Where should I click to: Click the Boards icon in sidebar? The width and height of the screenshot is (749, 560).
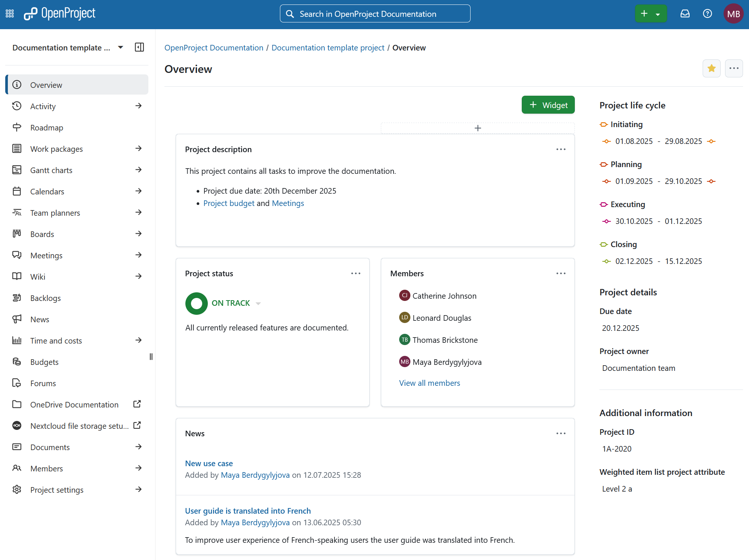(x=17, y=234)
